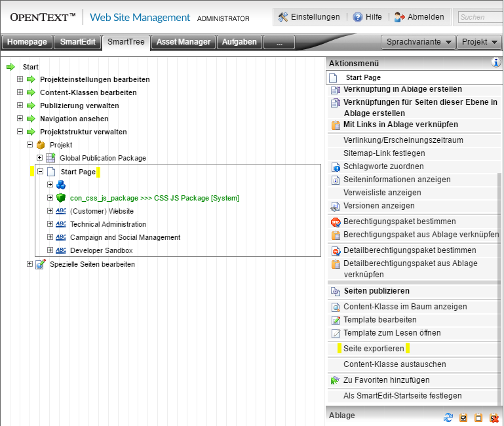This screenshot has height=426, width=504.
Task: Select Technical Administration tree item
Action: coord(108,224)
